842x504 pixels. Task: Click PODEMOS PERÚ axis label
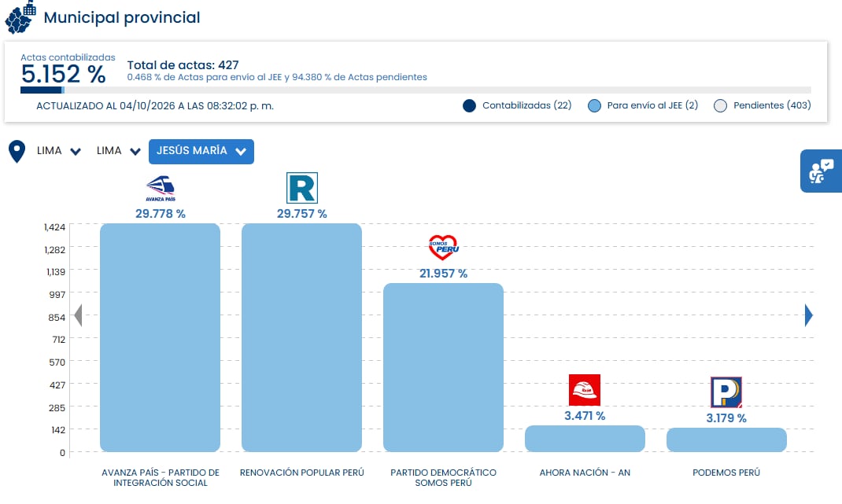[x=726, y=473]
